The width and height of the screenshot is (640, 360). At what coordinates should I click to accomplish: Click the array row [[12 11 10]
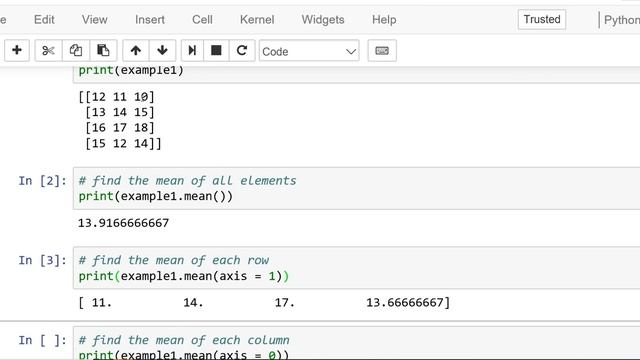(x=116, y=97)
